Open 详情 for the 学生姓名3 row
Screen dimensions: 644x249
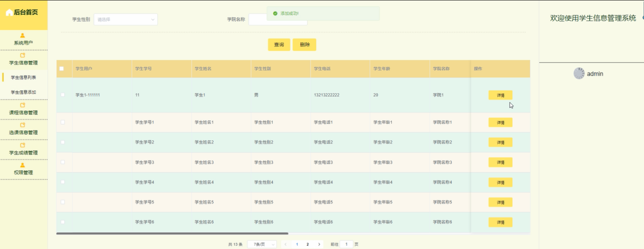501,162
